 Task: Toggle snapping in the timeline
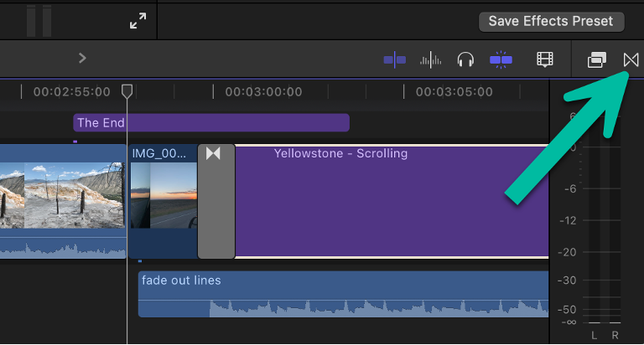501,60
